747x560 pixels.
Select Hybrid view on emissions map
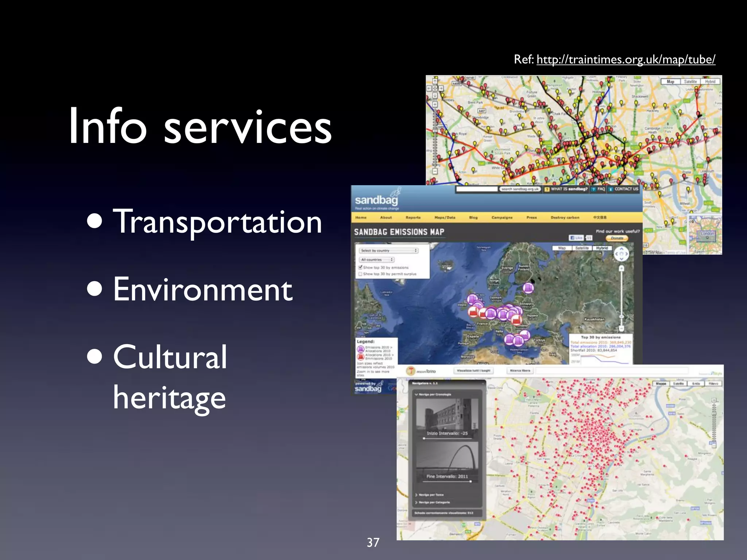602,248
